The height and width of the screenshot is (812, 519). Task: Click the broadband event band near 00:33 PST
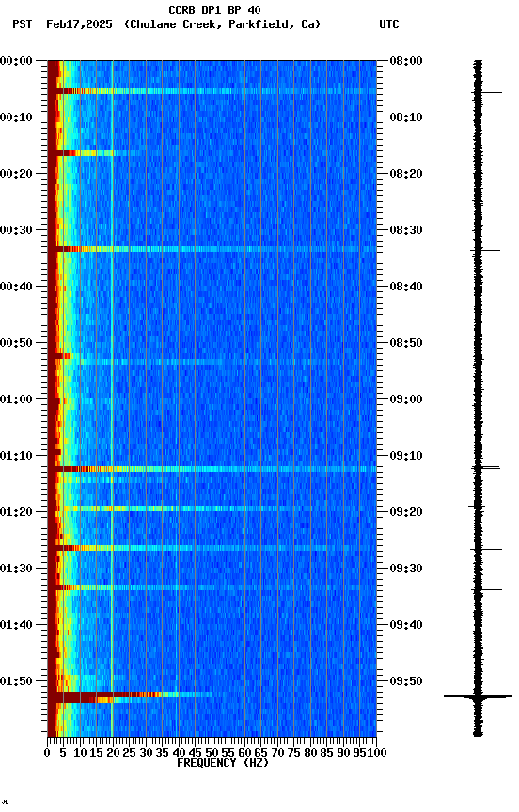coord(212,250)
